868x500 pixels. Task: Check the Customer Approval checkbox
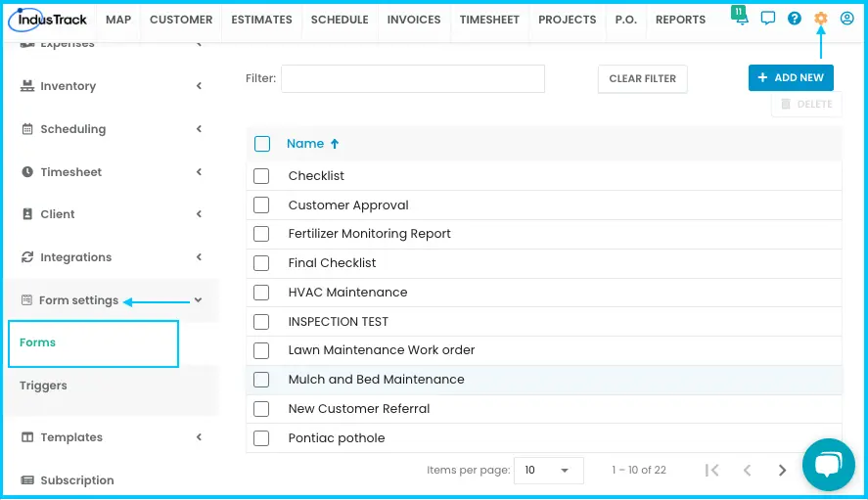261,205
